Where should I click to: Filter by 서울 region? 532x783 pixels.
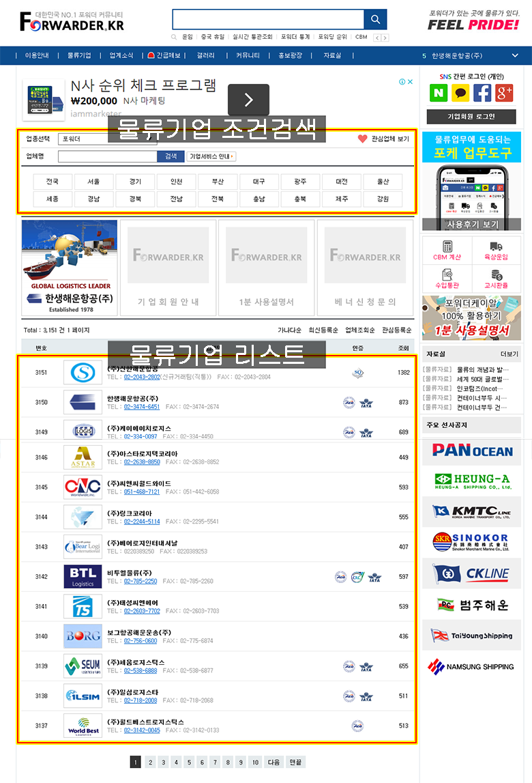[x=93, y=182]
